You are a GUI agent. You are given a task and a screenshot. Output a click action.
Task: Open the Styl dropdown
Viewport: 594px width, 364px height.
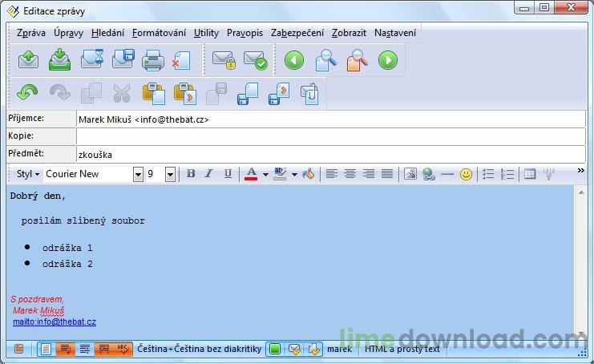[x=27, y=174]
